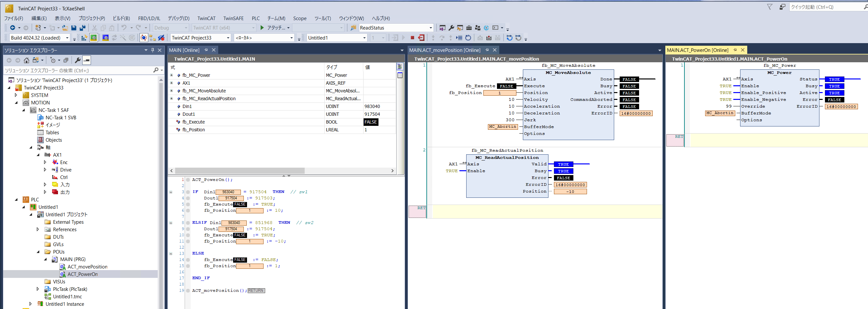Select ACT_movePosition in the project tree

(87, 267)
